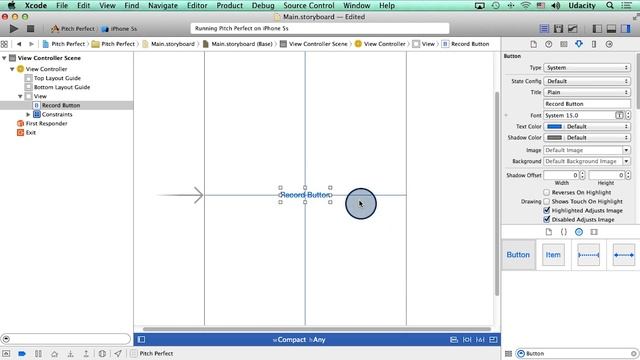Go forward in editor history
The height and width of the screenshot is (360, 640).
tap(31, 44)
